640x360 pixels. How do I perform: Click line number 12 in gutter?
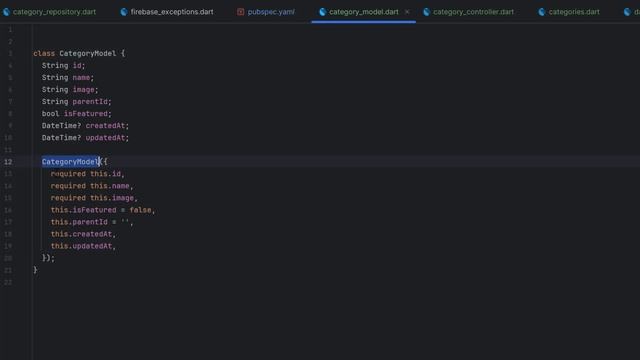(x=8, y=162)
